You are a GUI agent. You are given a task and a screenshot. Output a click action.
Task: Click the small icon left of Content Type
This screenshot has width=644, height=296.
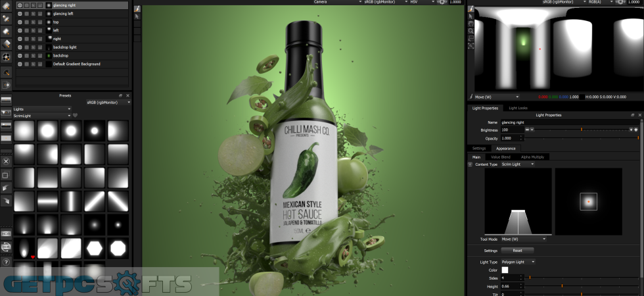click(x=471, y=164)
